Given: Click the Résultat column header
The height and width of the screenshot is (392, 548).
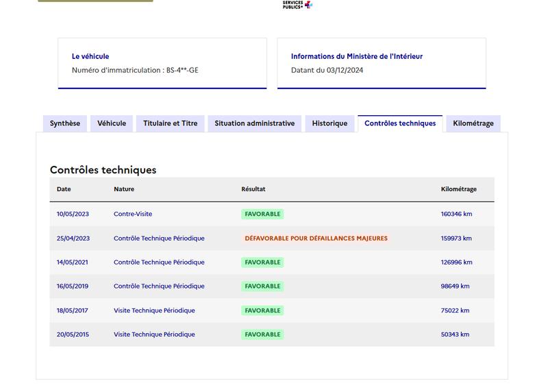Looking at the screenshot, I should coord(253,189).
